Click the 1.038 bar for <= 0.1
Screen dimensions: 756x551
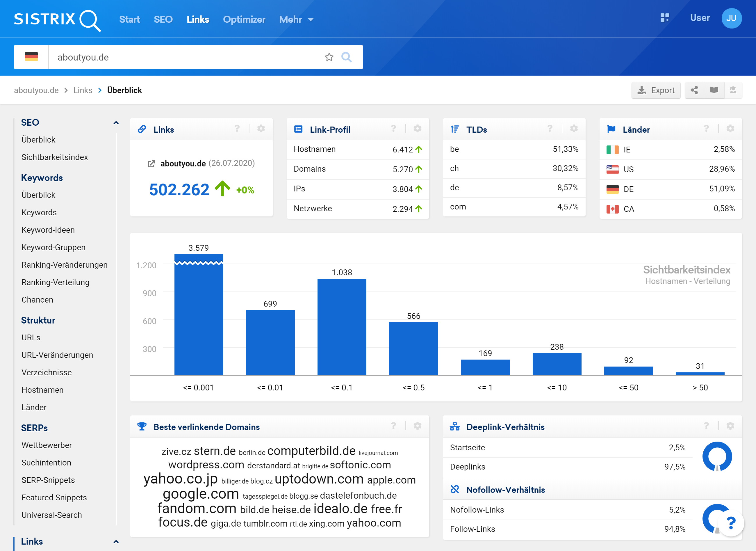(x=342, y=327)
